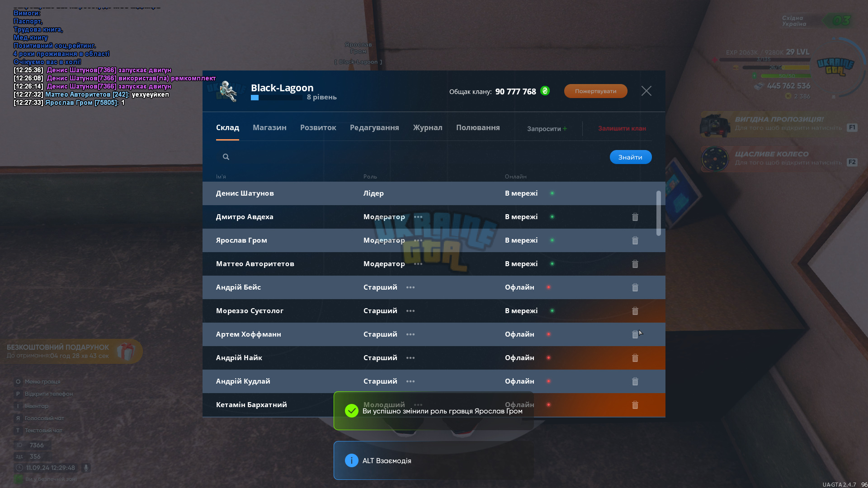Screen dimensions: 868x488
Task: Click the Інвентар hint
Action: [x=36, y=406]
